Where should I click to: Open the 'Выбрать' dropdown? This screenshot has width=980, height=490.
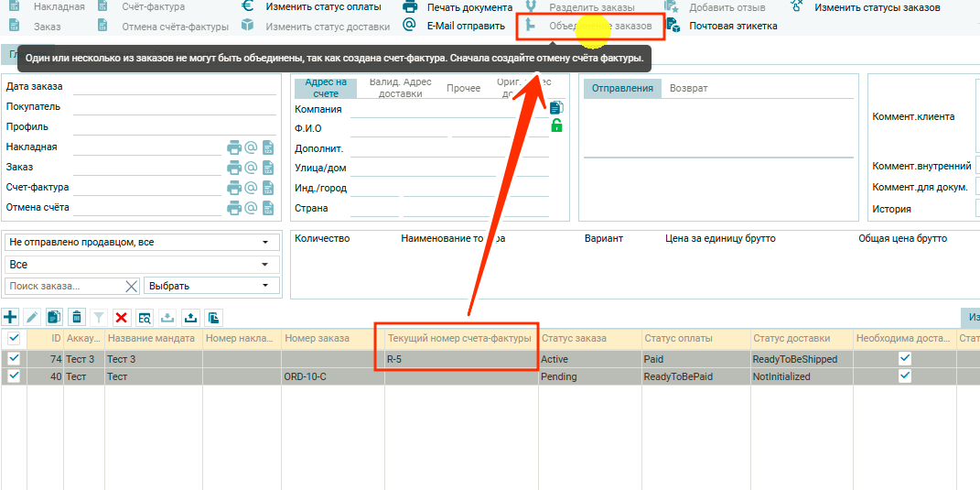212,287
